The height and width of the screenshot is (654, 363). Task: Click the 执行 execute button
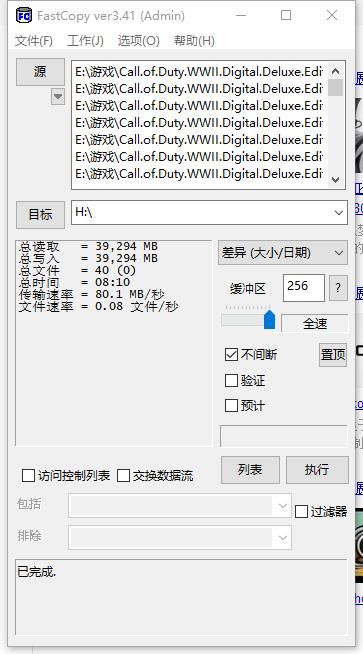(x=317, y=470)
